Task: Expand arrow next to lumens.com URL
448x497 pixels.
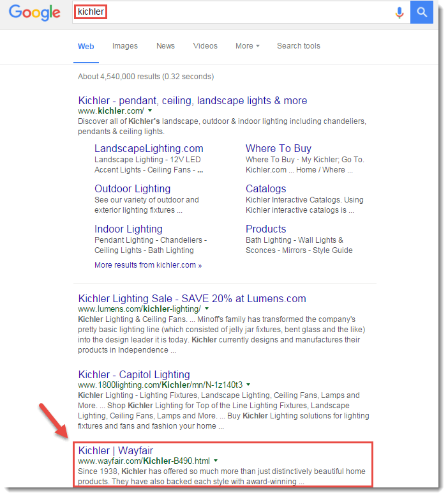Action: point(207,309)
